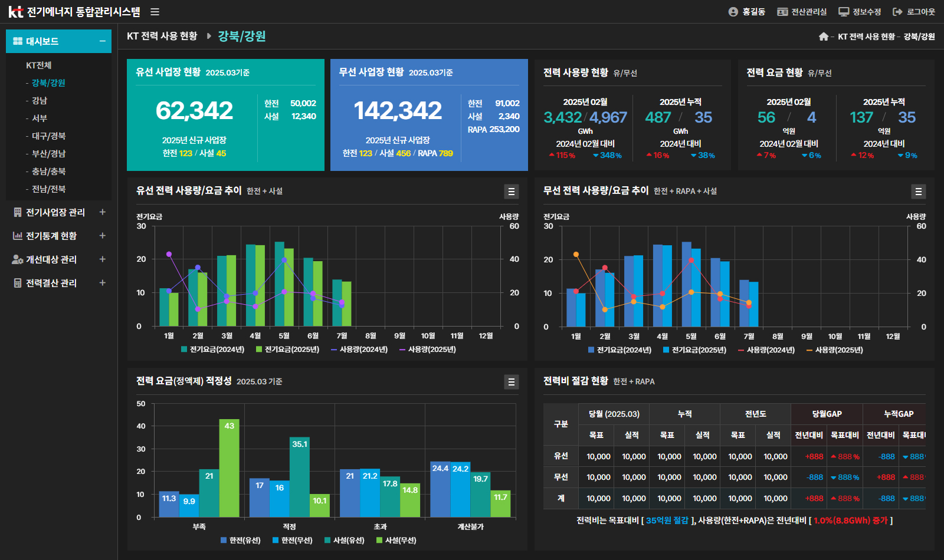Open the 무선 전력 사용량/요금 추이 chart menu
The width and height of the screenshot is (944, 560).
(919, 192)
